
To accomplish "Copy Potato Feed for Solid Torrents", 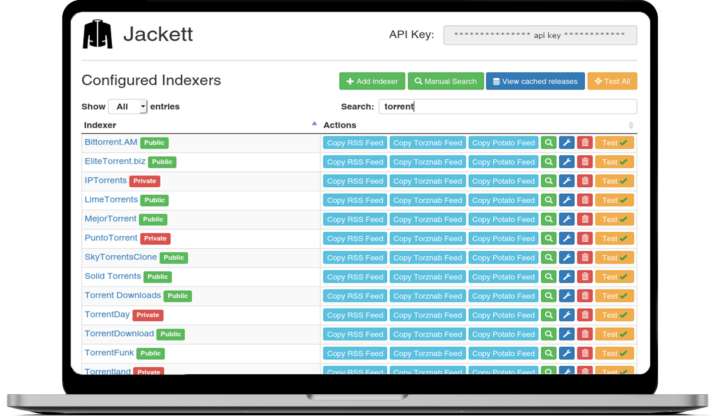I will coord(503,277).
